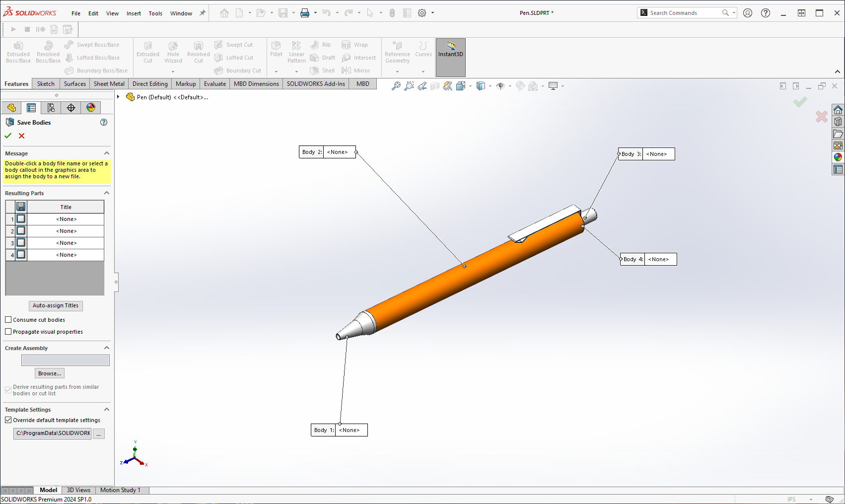845x504 pixels.
Task: Click the Print toolbar icon
Action: [305, 13]
